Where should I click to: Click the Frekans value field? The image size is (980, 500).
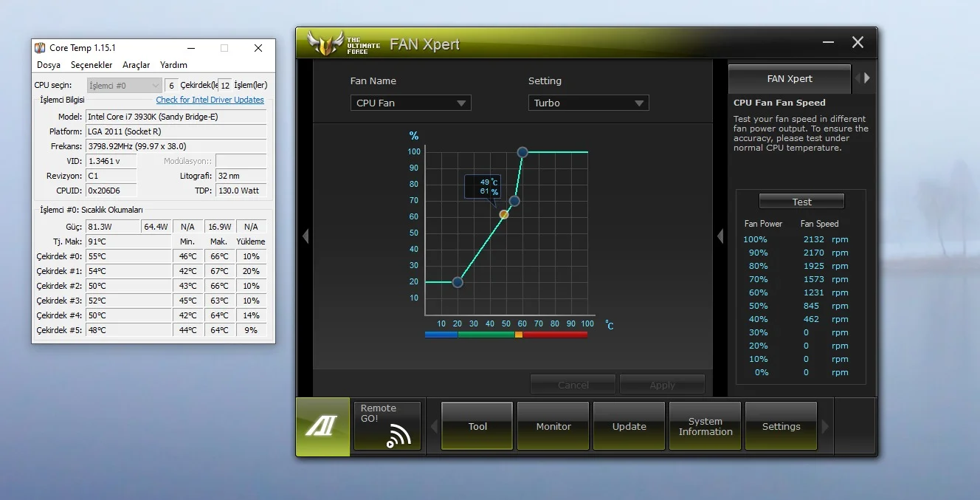[176, 146]
